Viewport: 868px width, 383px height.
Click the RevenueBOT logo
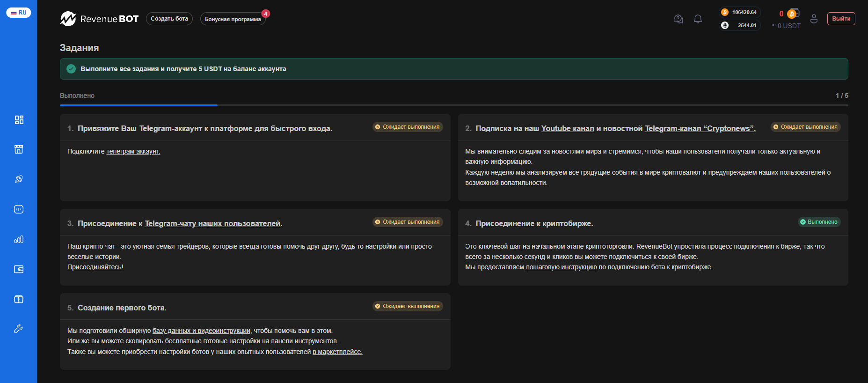click(x=99, y=19)
